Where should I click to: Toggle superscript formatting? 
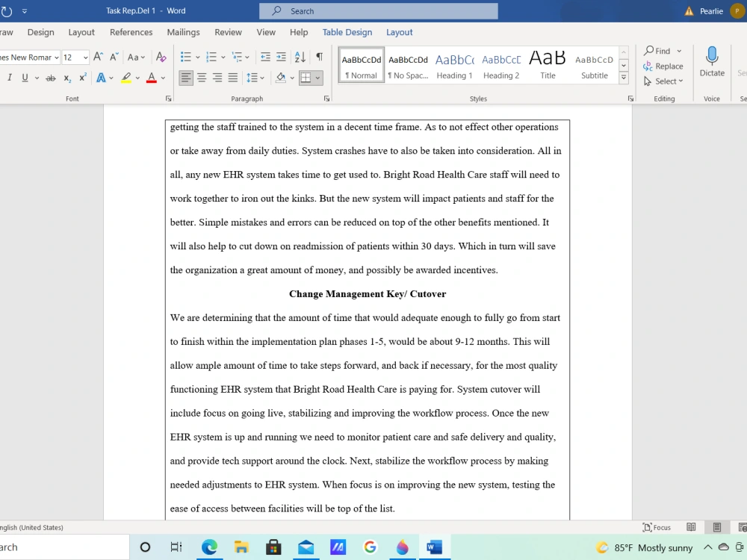pos(82,78)
